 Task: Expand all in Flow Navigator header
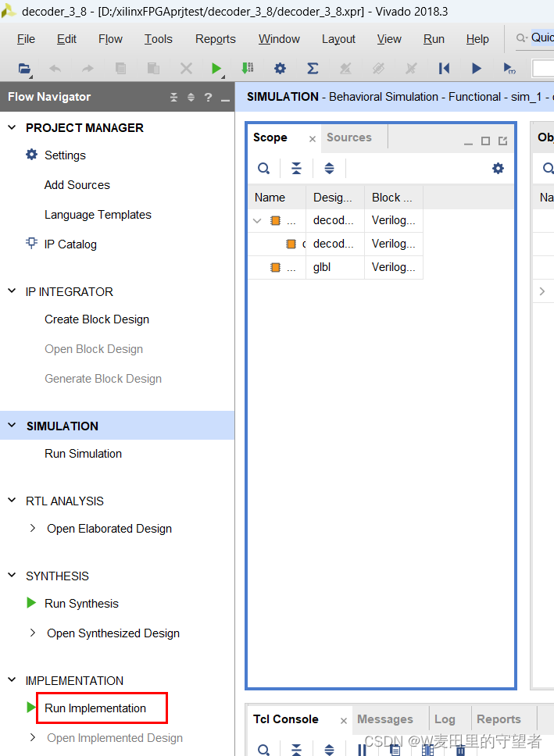pyautogui.click(x=191, y=98)
